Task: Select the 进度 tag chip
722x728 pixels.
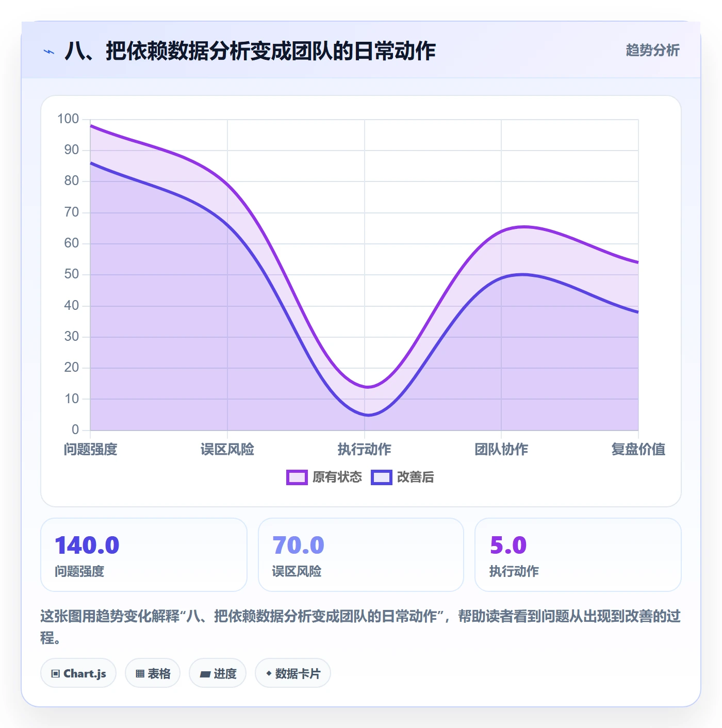Action: [218, 673]
